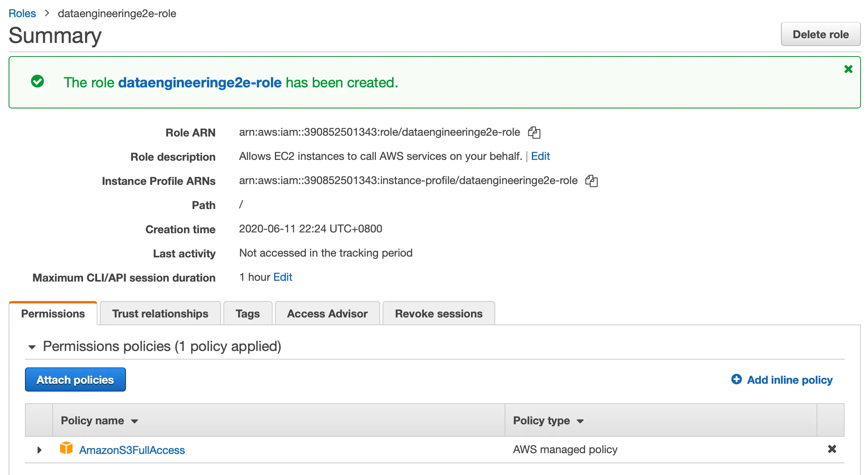Switch to the Trust relationships tab

[160, 314]
